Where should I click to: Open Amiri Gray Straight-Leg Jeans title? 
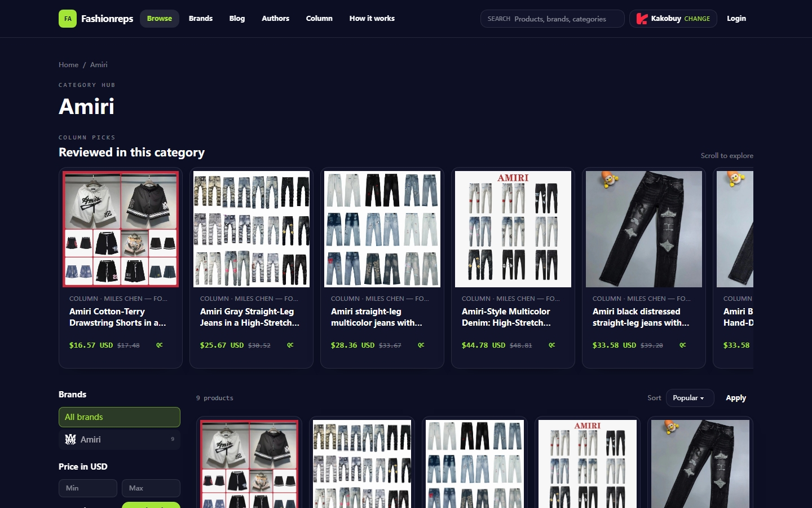click(x=250, y=317)
